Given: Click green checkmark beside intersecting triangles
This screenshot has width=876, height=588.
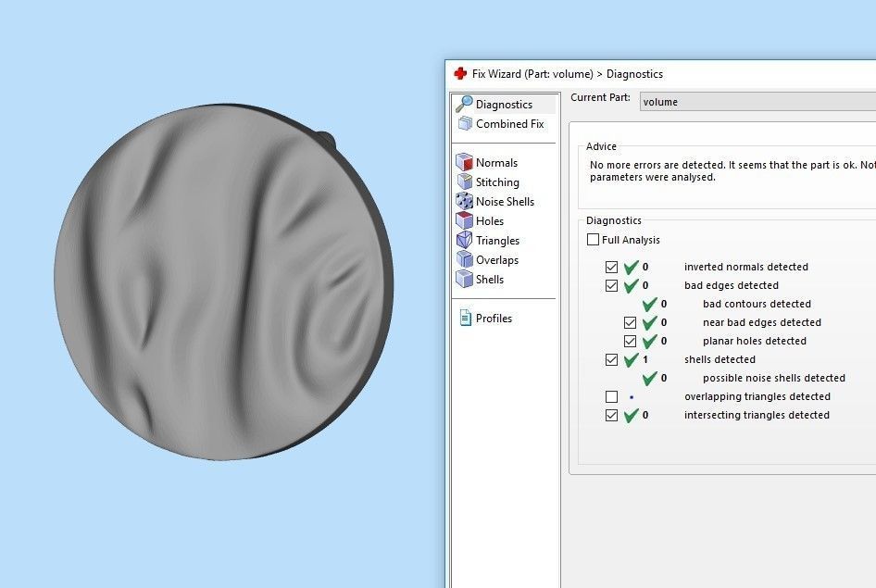Looking at the screenshot, I should [x=632, y=415].
